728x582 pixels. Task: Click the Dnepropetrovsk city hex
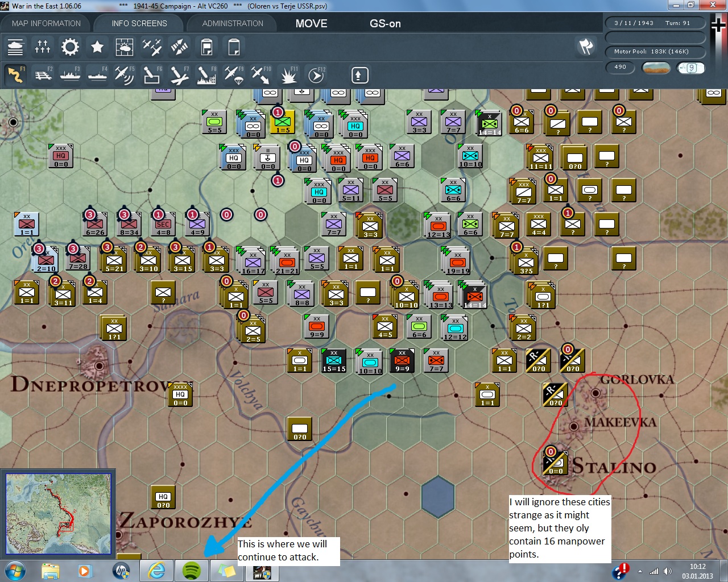(100, 365)
